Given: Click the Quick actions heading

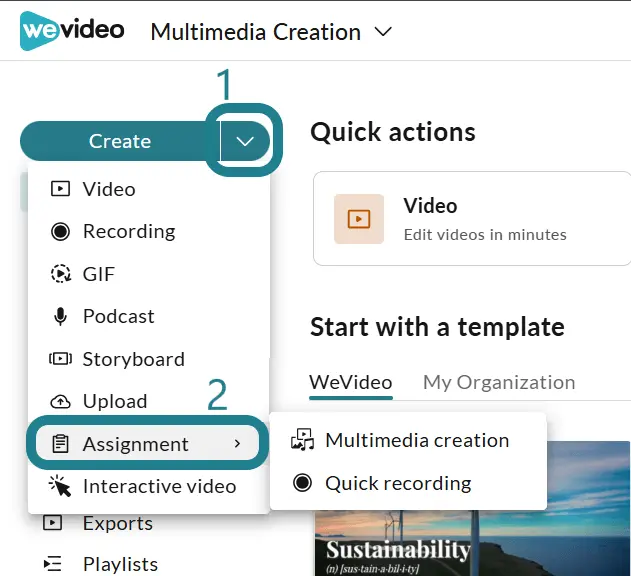Looking at the screenshot, I should (393, 132).
